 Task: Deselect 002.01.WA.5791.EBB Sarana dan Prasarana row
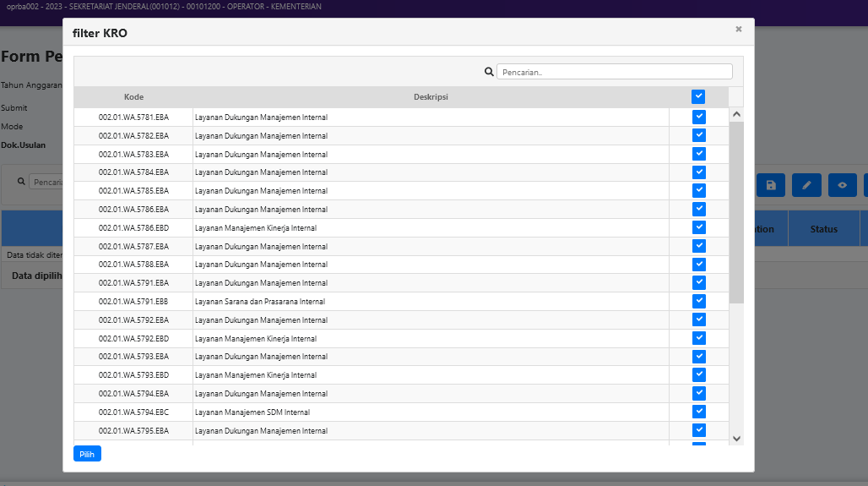[x=698, y=301]
